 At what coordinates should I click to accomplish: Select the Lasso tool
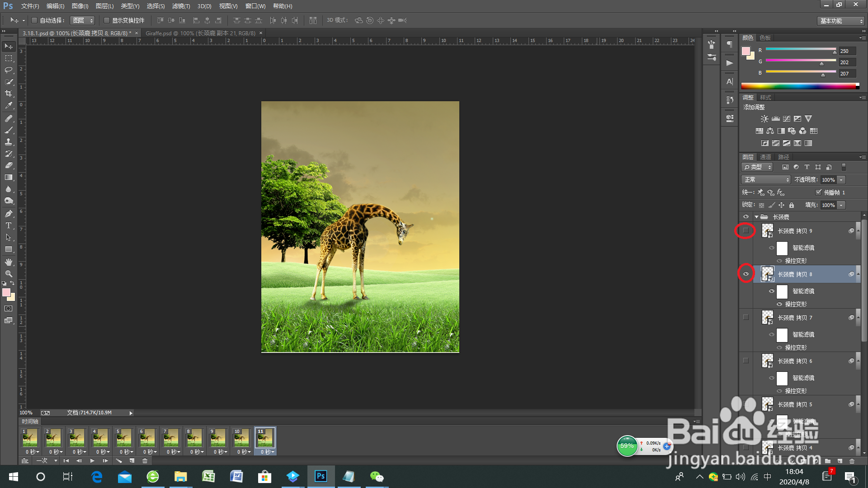(x=9, y=70)
